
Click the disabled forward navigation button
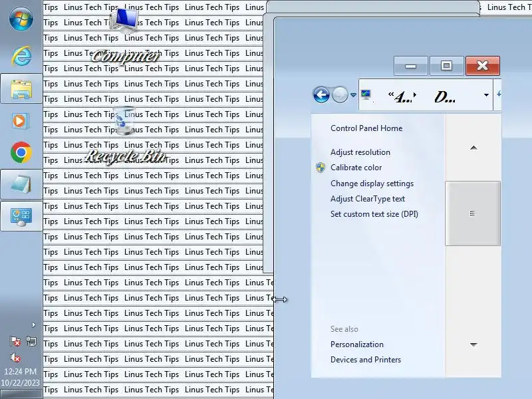click(x=340, y=94)
